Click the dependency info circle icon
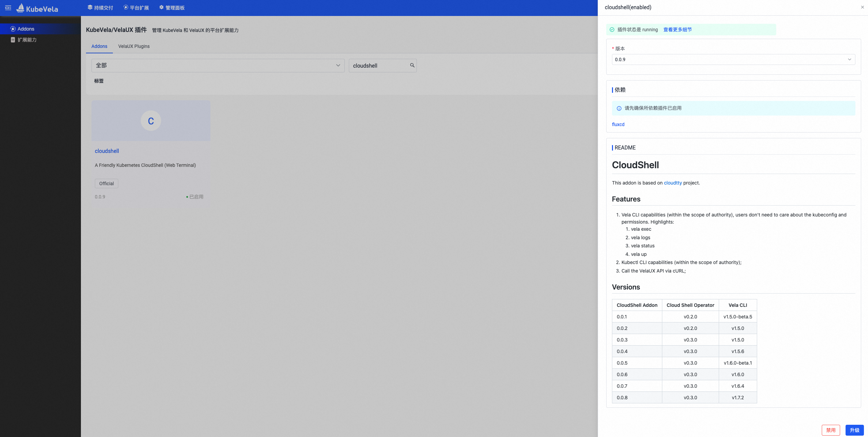The image size is (868, 437). coord(619,108)
